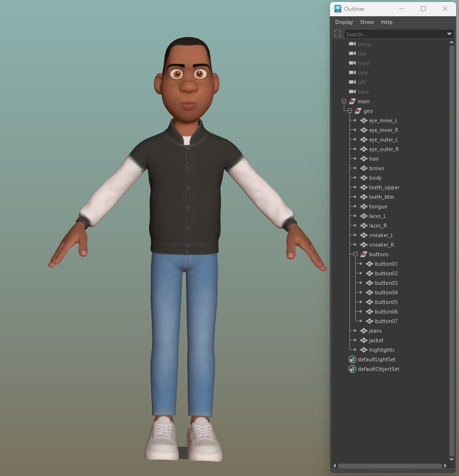Click the mesh icon for button01
This screenshot has height=476, width=459.
click(x=370, y=264)
